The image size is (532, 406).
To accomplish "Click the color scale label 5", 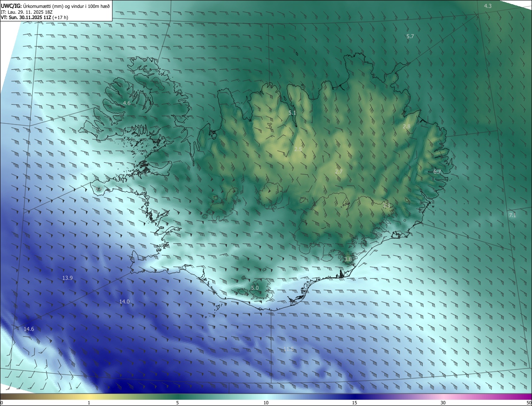I will pyautogui.click(x=177, y=403).
